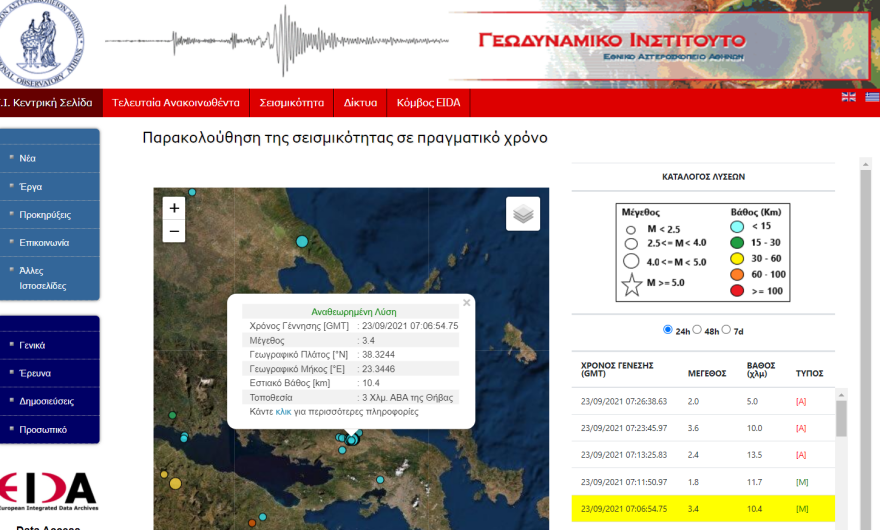Image resolution: width=880 pixels, height=530 pixels.
Task: Open Τελευταία Ανακοινωθέντα menu
Action: [x=176, y=103]
